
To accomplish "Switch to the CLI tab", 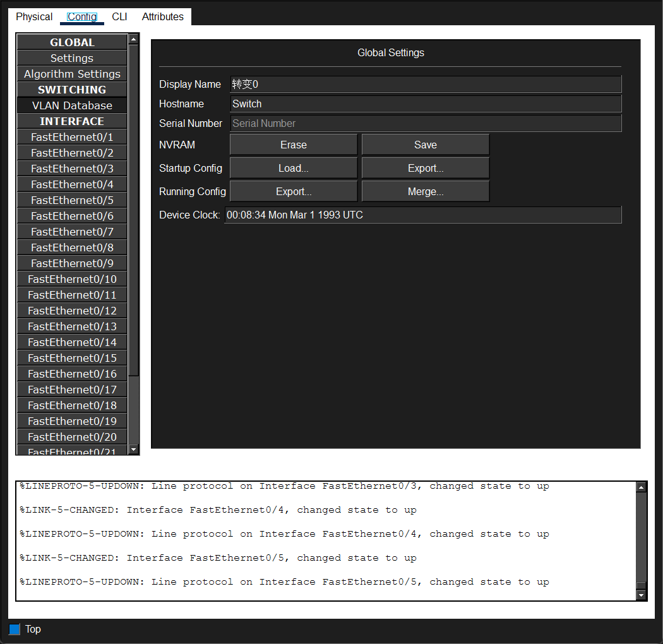I will pos(119,16).
